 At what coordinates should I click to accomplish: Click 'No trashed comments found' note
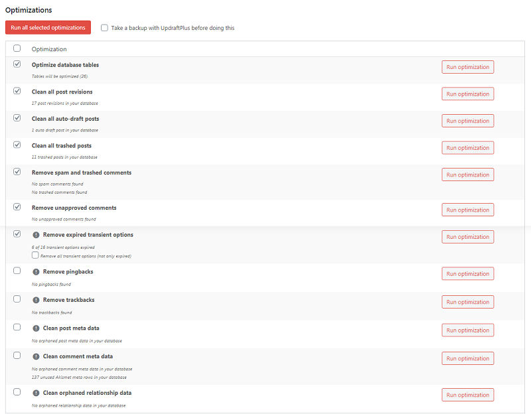[x=59, y=192]
